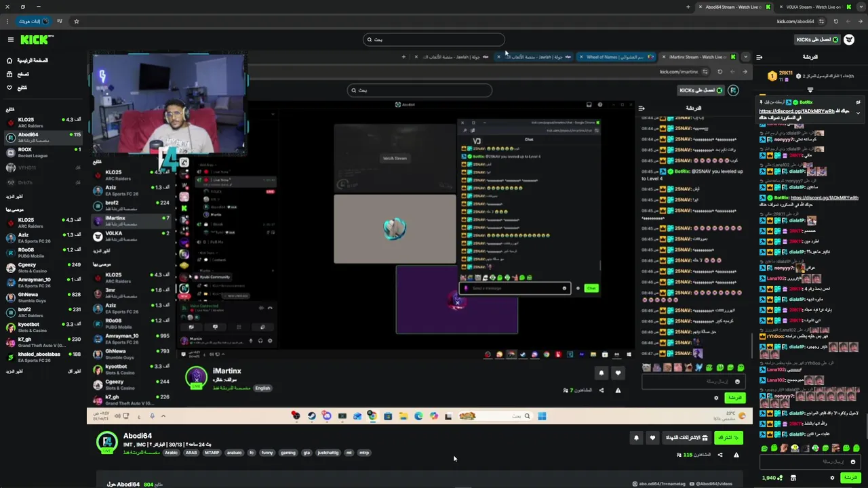Image resolution: width=868 pixels, height=488 pixels.
Task: Toggle follow heart for Abodi64
Action: (x=652, y=438)
